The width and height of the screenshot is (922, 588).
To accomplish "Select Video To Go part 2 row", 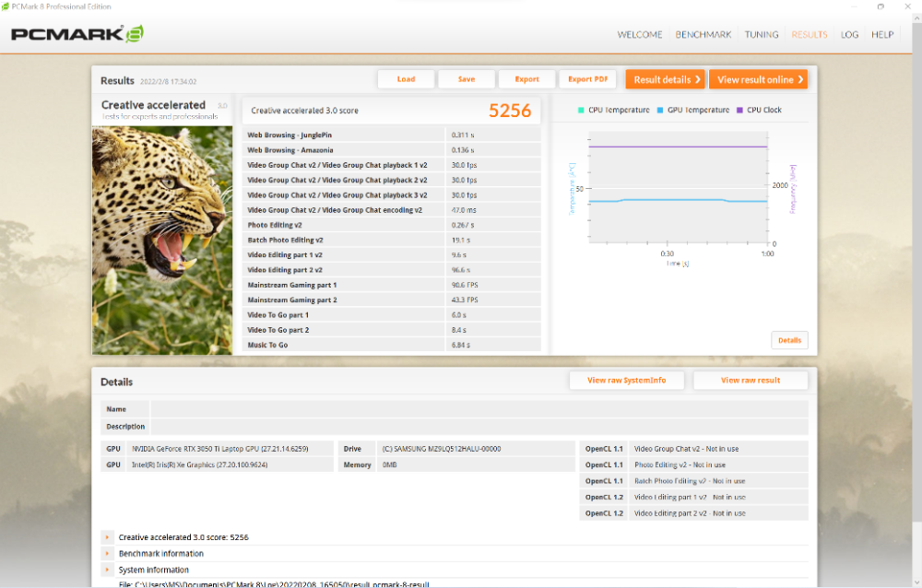I will click(x=392, y=330).
